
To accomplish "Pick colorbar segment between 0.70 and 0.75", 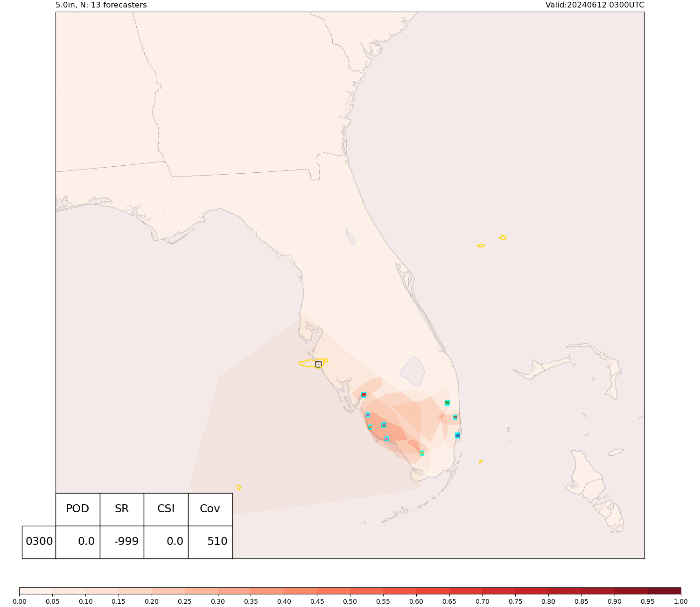I will pyautogui.click(x=499, y=591).
